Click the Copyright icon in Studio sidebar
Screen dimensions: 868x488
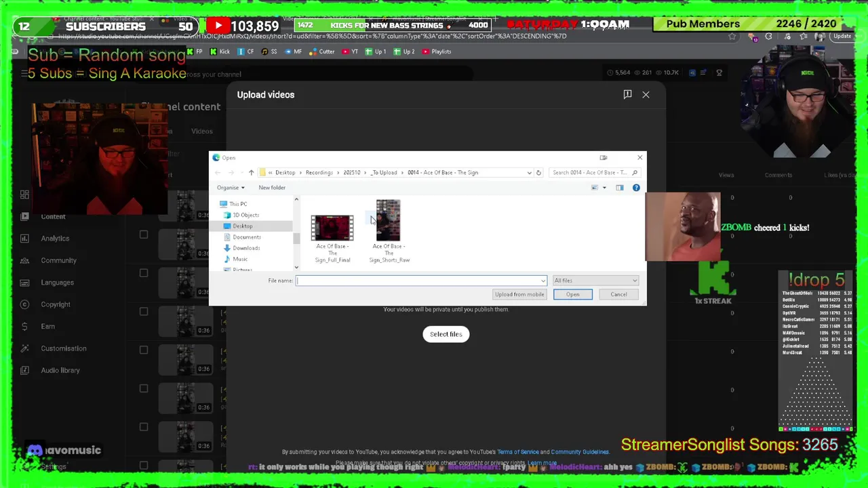[x=24, y=304]
